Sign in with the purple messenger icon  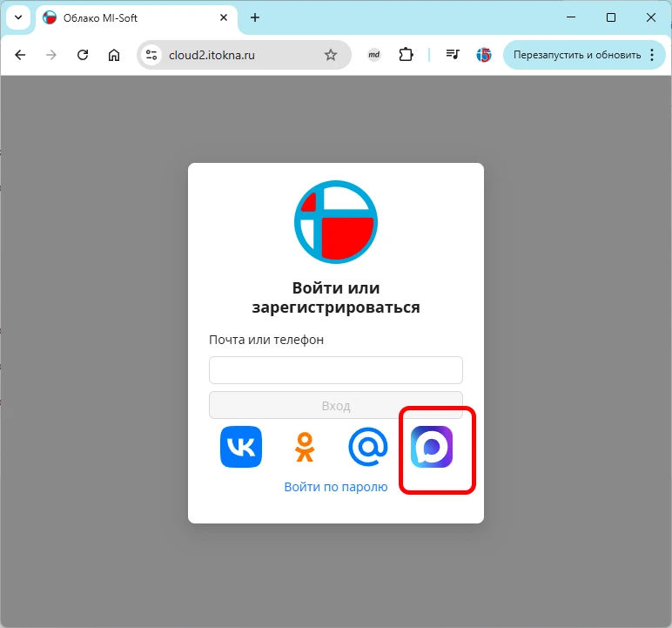pyautogui.click(x=432, y=447)
